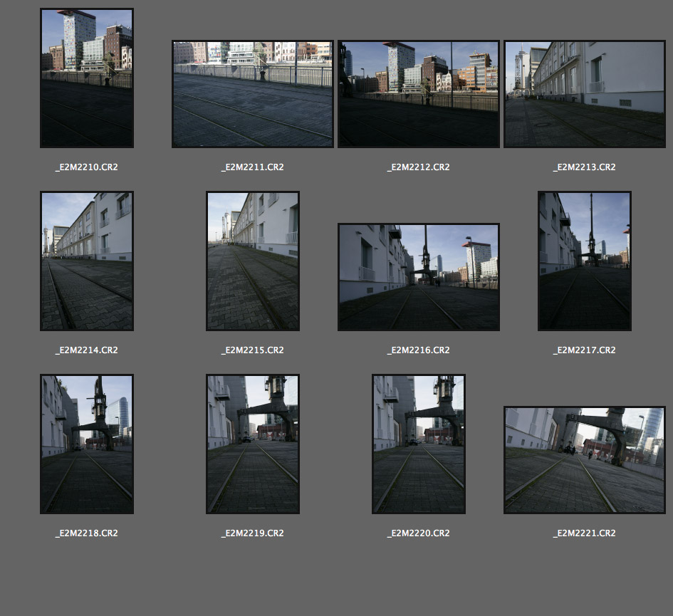The image size is (673, 616).
Task: Click the filename label _E2M2221.CR2
Action: pos(584,533)
